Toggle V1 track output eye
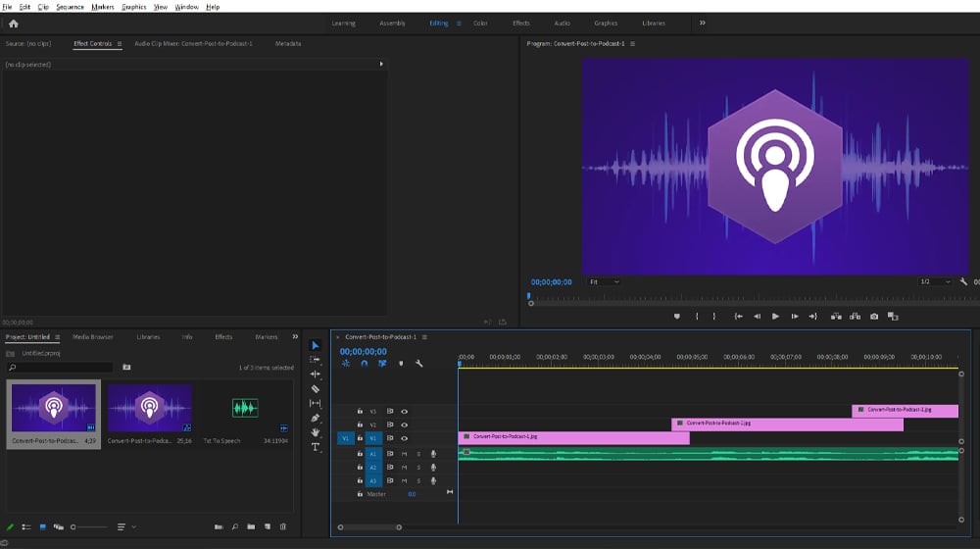Viewport: 980px width, 549px height. tap(405, 438)
